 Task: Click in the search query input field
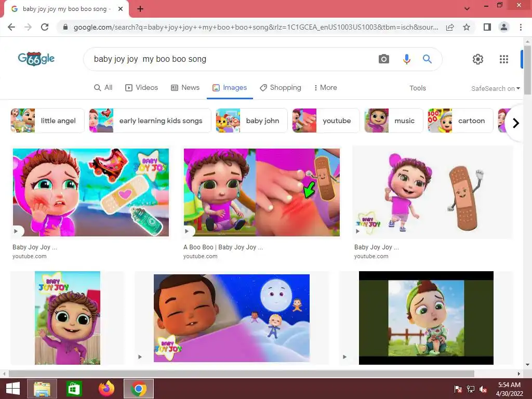pos(231,59)
